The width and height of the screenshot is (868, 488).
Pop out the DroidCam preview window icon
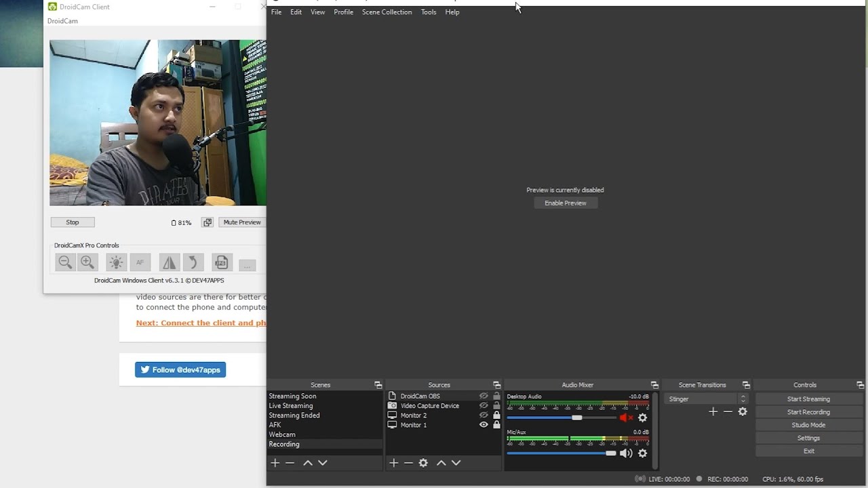coord(208,222)
